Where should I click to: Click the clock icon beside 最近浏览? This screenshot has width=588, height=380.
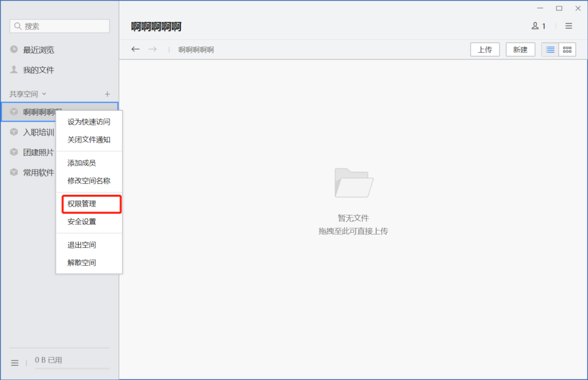(x=14, y=49)
